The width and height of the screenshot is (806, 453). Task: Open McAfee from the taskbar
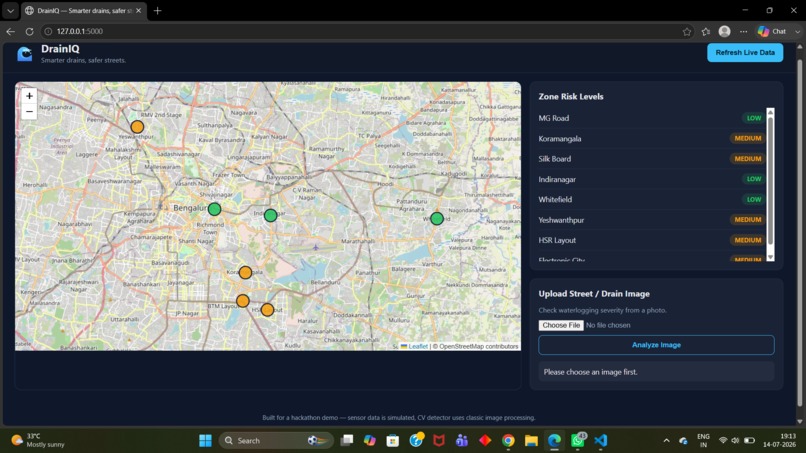pos(438,441)
